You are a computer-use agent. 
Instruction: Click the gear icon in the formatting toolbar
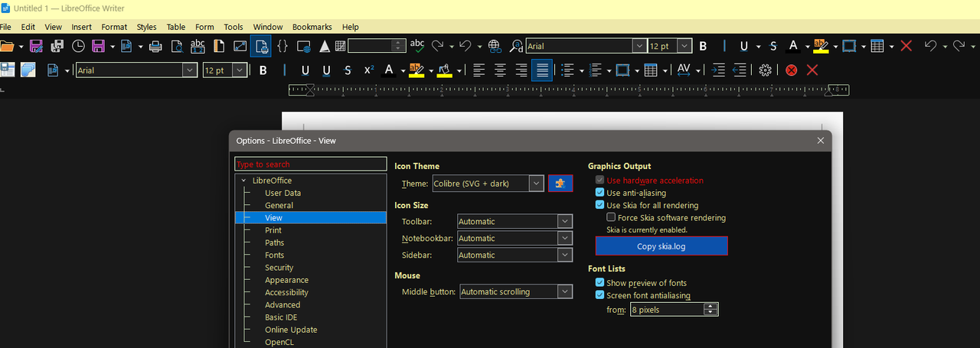click(x=766, y=70)
